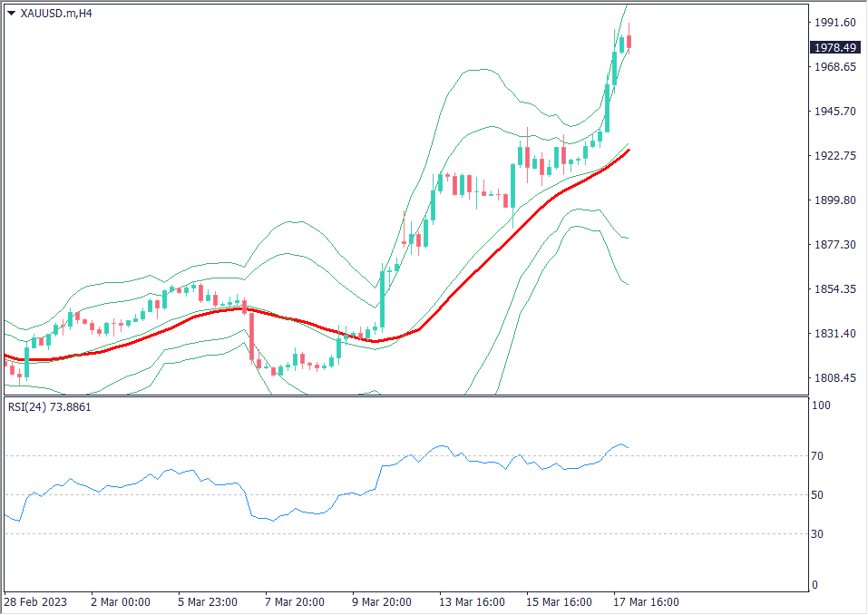
Task: Click the divider between price chart and RSI panel
Action: [x=404, y=395]
